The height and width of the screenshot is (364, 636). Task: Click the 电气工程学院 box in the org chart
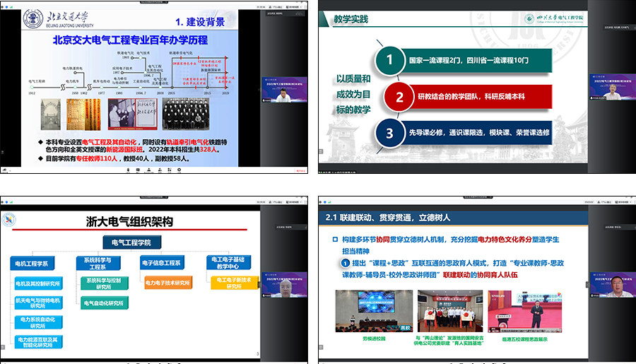coord(132,242)
